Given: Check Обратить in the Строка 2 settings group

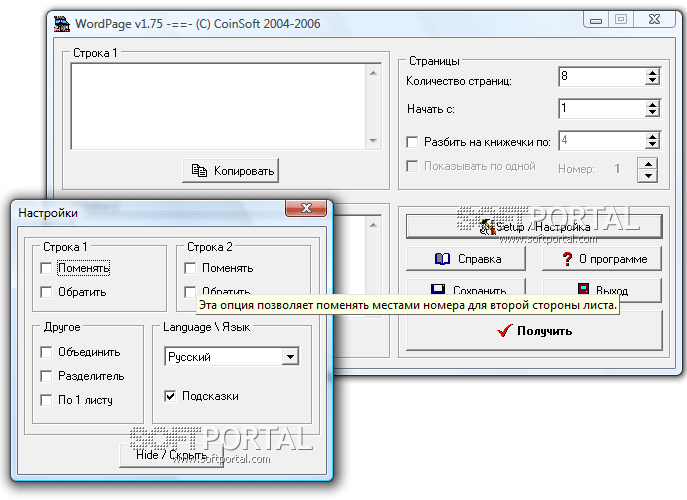Looking at the screenshot, I should pyautogui.click(x=190, y=292).
